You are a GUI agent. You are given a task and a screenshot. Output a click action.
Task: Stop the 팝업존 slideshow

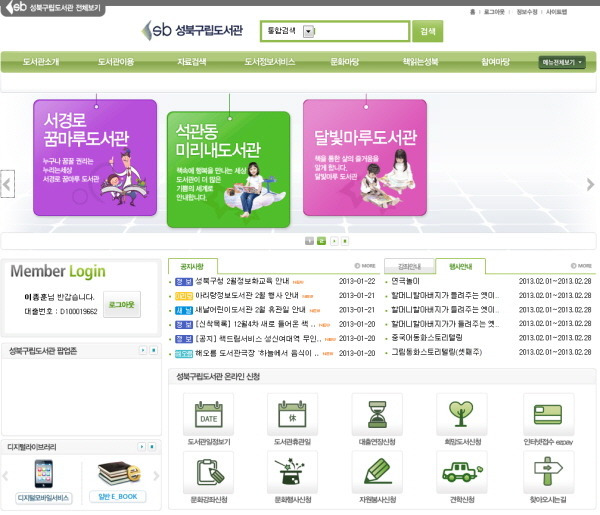pos(153,350)
